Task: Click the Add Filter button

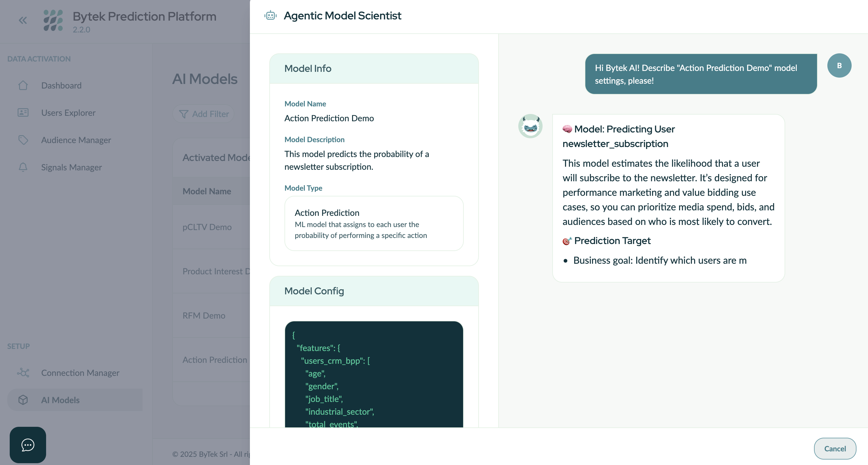Action: click(204, 114)
